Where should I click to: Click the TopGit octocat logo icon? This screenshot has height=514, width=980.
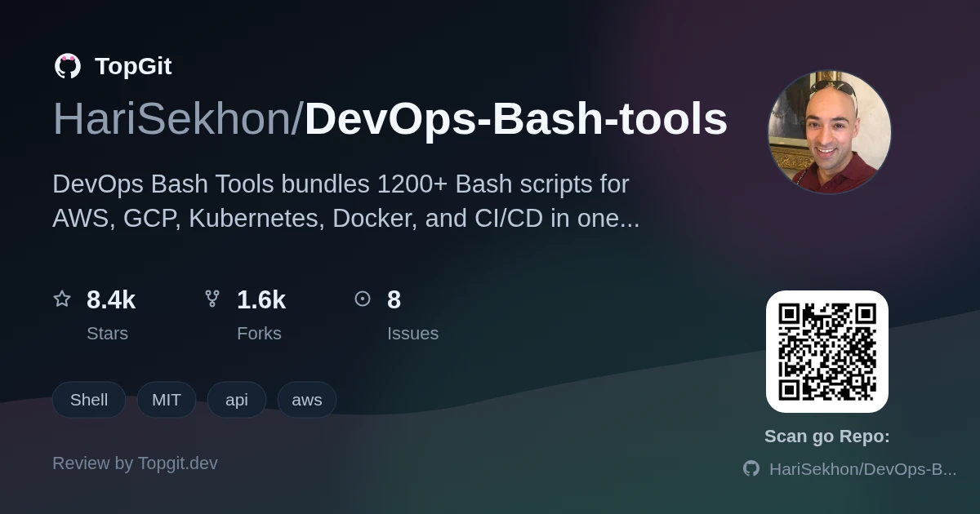pyautogui.click(x=68, y=66)
